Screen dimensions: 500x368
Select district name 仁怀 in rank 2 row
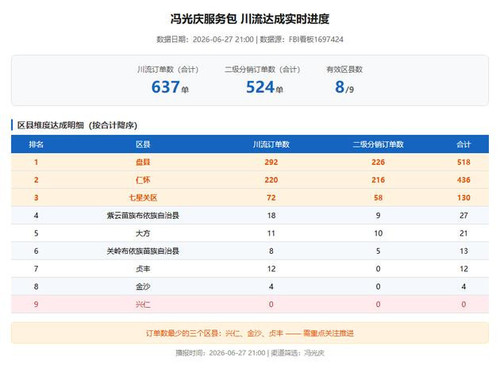point(143,180)
